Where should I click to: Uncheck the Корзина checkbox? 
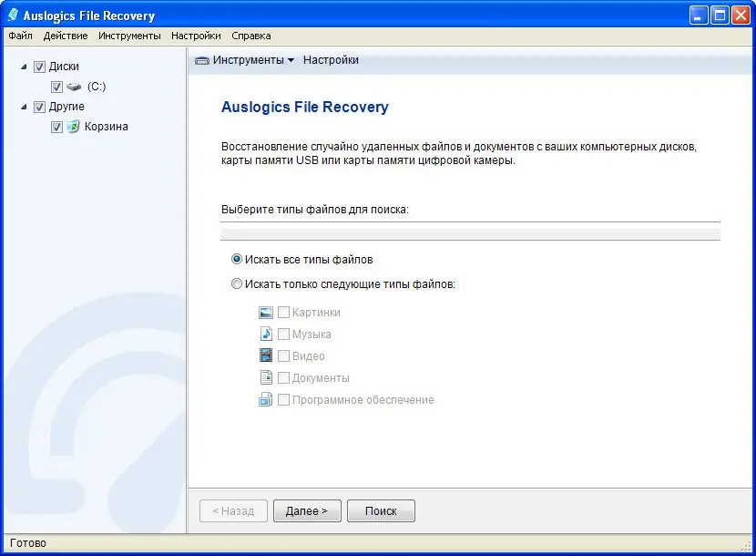pos(56,127)
